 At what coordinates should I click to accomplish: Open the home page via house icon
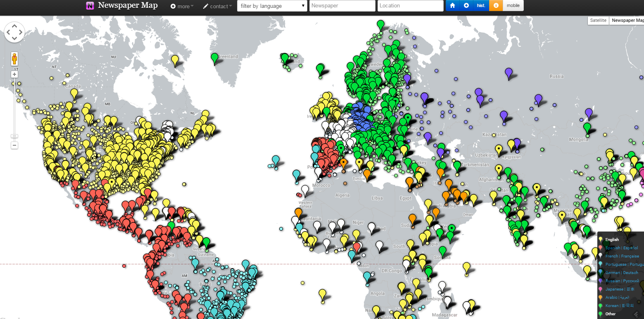[453, 5]
